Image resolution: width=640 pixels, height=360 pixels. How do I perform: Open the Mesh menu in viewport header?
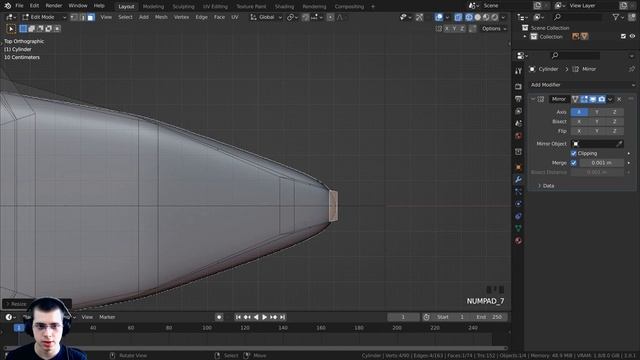pyautogui.click(x=161, y=17)
